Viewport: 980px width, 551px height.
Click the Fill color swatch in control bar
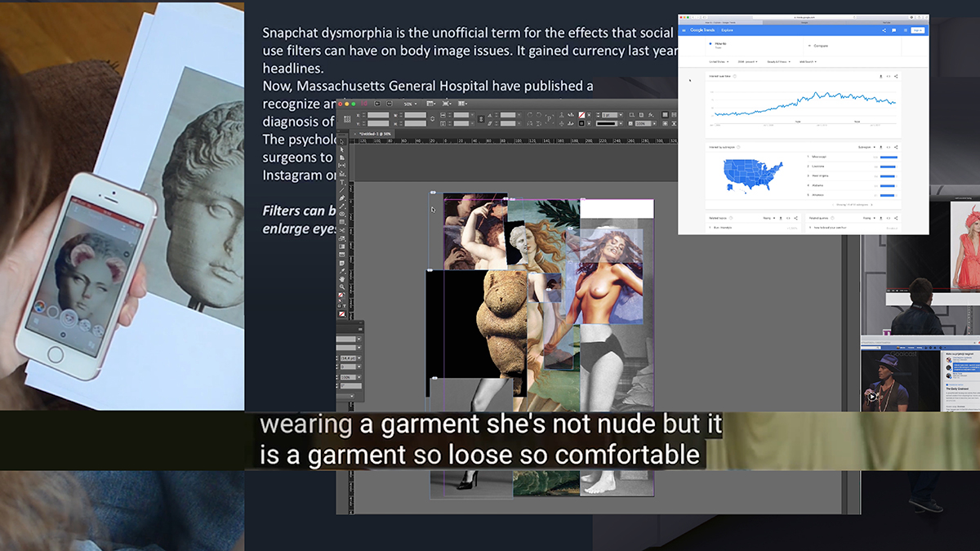click(x=581, y=116)
